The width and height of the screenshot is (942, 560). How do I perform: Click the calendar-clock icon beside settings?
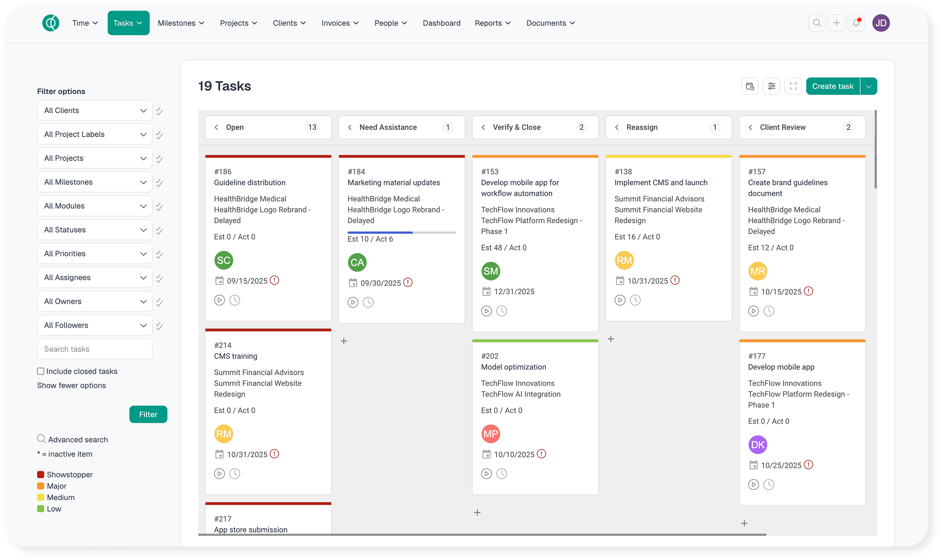click(750, 86)
